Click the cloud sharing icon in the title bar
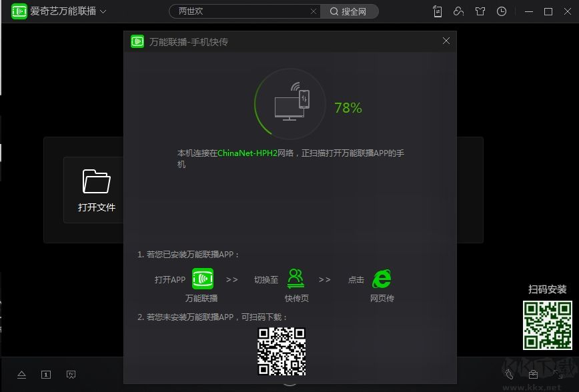579x392 pixels. point(458,11)
